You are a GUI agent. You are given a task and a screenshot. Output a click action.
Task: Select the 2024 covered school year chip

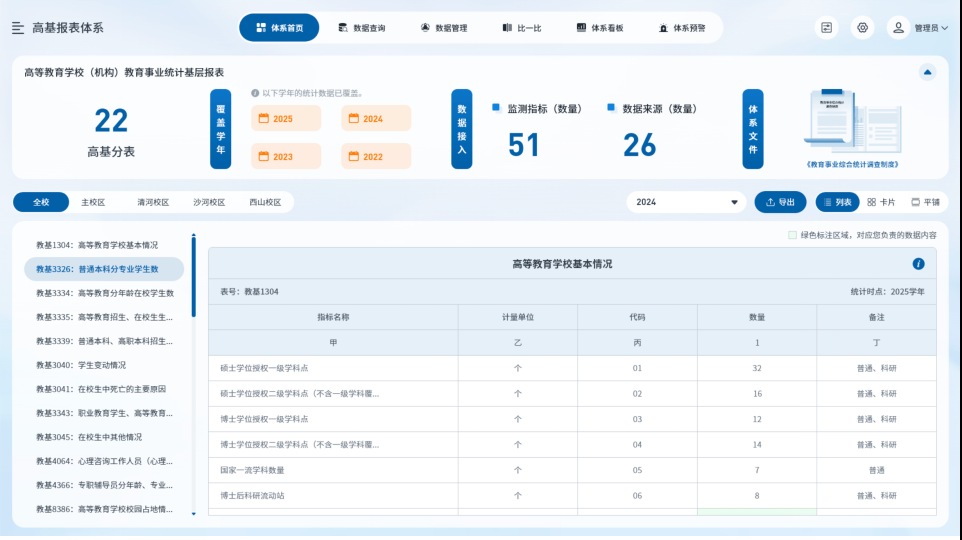pos(376,118)
